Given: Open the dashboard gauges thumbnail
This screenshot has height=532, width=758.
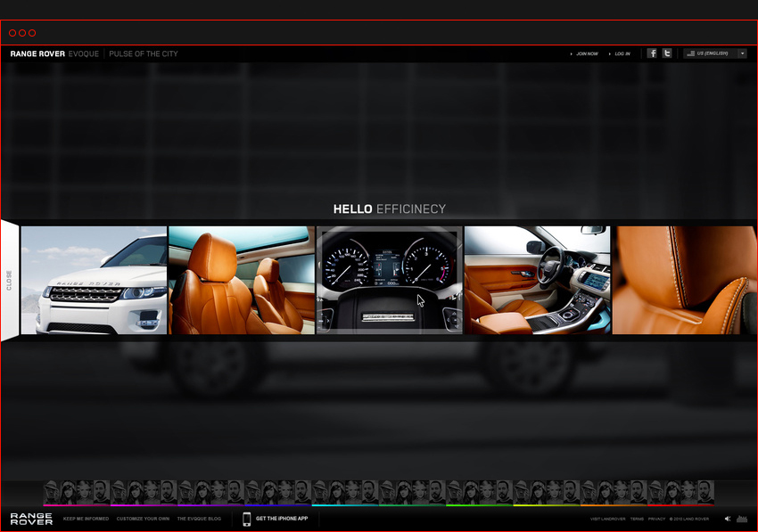Looking at the screenshot, I should click(389, 281).
